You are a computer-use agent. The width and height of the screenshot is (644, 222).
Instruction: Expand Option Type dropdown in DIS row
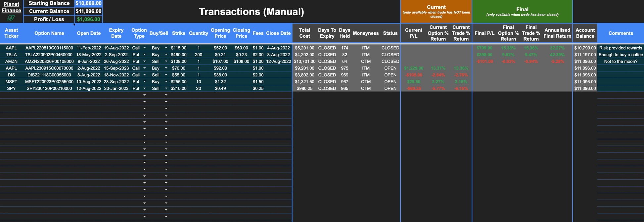coord(145,75)
